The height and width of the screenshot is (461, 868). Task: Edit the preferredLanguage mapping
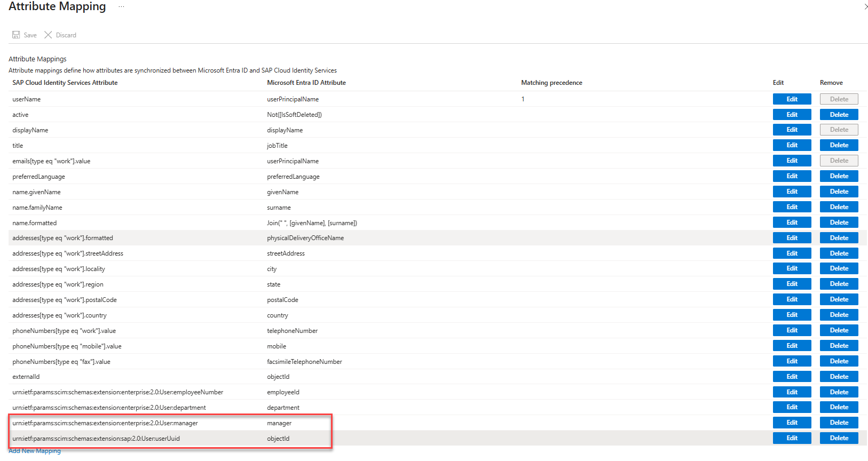click(x=792, y=176)
